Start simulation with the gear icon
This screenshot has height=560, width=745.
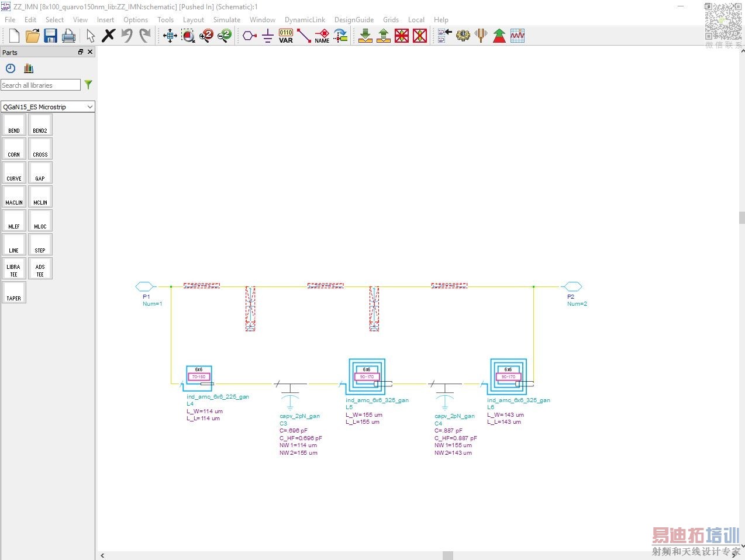click(463, 36)
